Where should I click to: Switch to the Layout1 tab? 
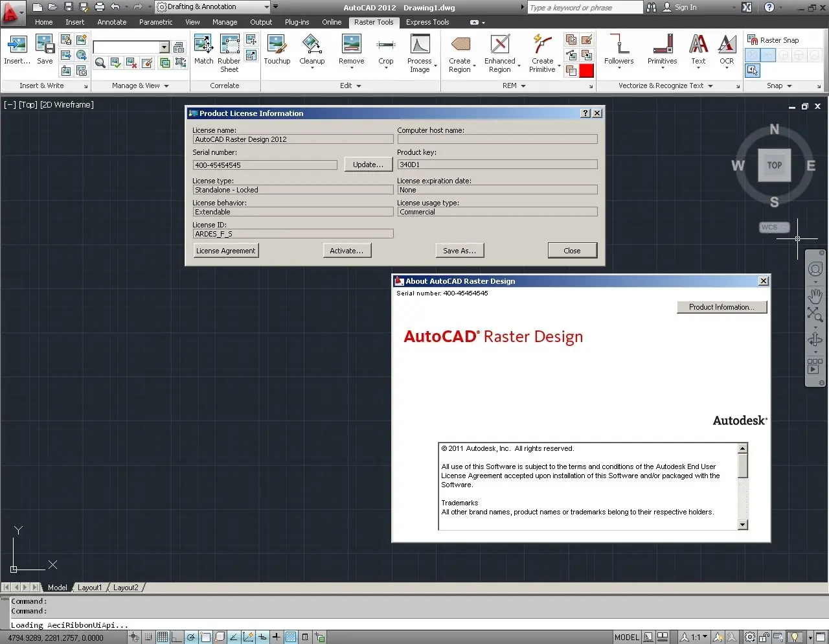pyautogui.click(x=90, y=588)
